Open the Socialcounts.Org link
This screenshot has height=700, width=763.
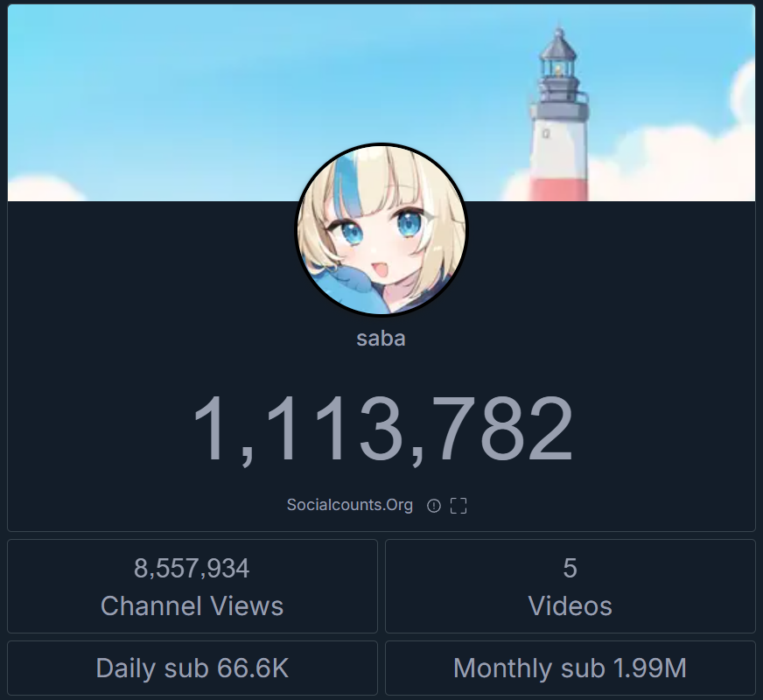349,505
